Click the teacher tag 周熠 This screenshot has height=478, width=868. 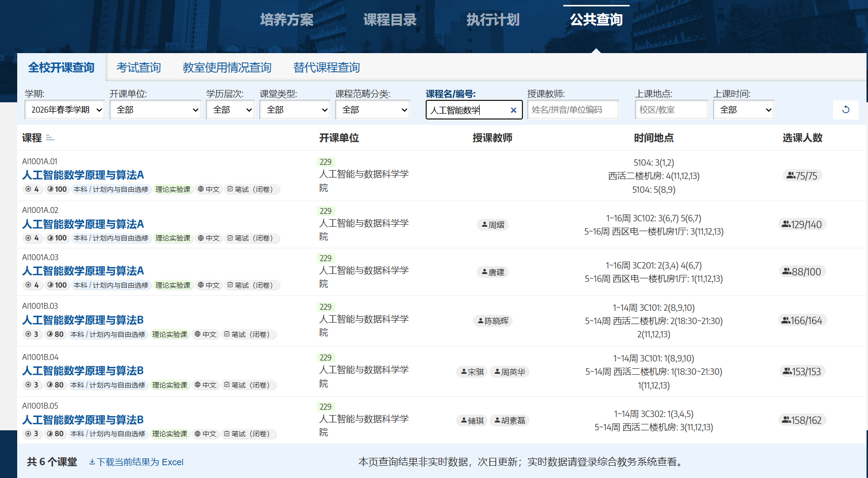click(492, 225)
